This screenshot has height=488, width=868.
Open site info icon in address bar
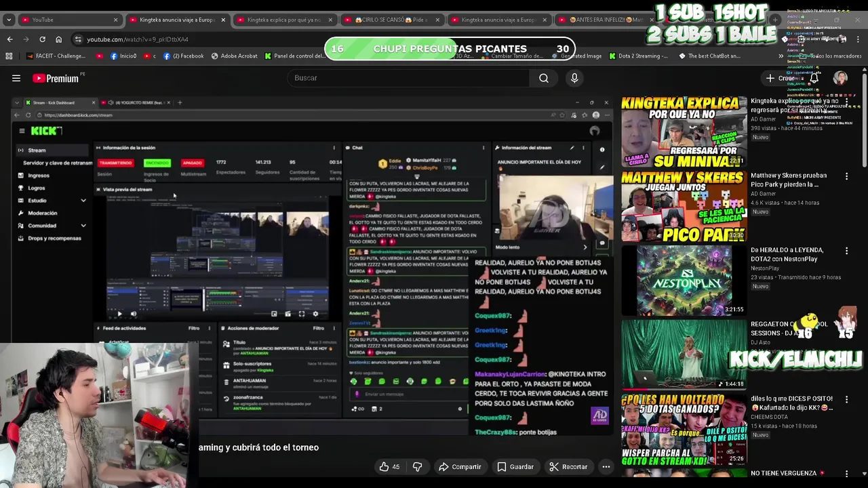click(78, 39)
